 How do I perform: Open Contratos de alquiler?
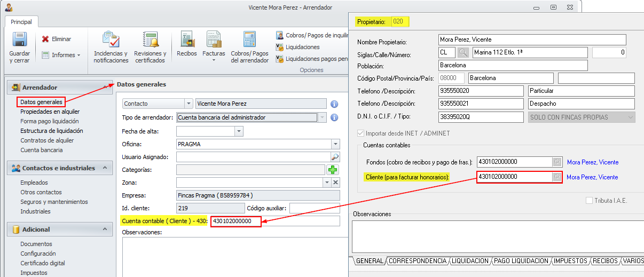pos(47,140)
